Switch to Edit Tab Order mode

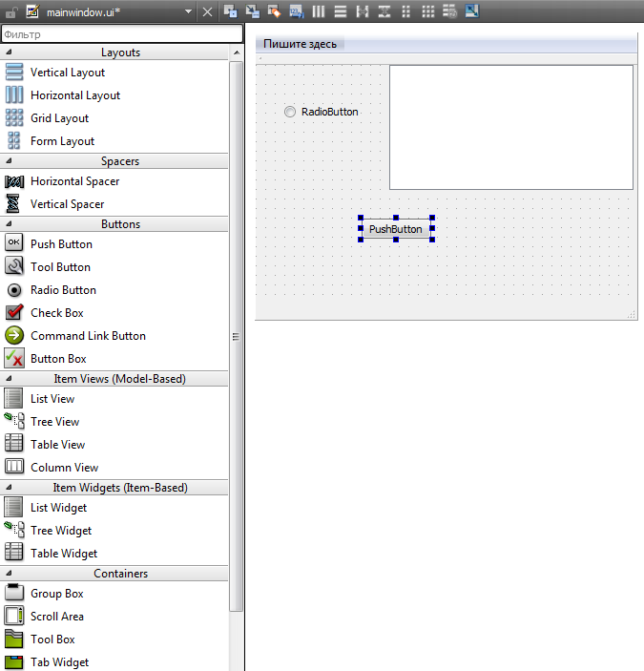tap(297, 11)
